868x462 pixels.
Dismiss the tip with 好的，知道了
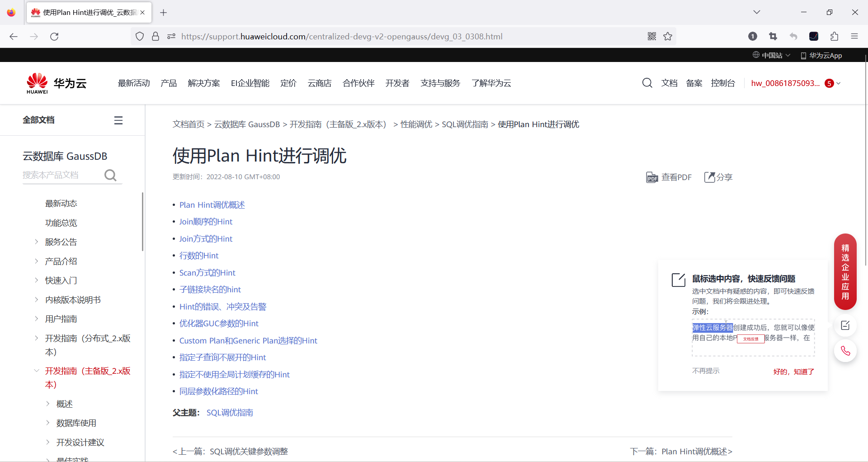click(793, 371)
